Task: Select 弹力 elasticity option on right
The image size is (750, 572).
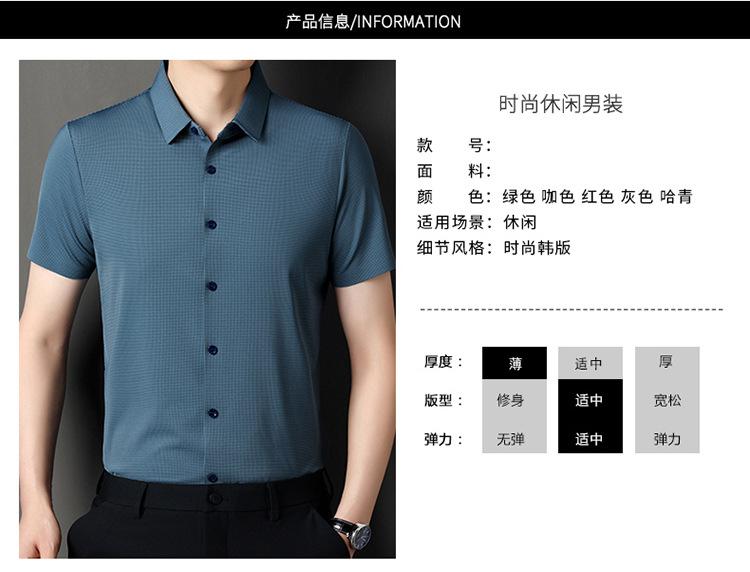Action: (667, 438)
